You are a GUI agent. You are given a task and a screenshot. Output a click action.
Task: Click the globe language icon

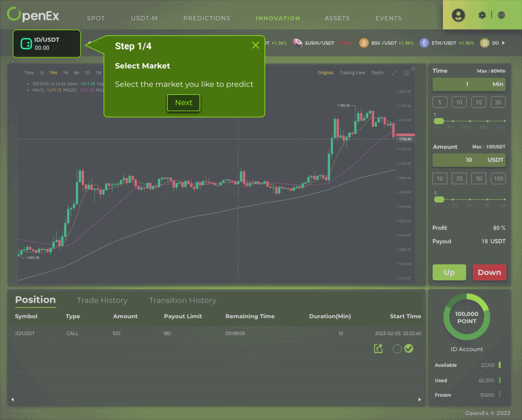(x=501, y=15)
